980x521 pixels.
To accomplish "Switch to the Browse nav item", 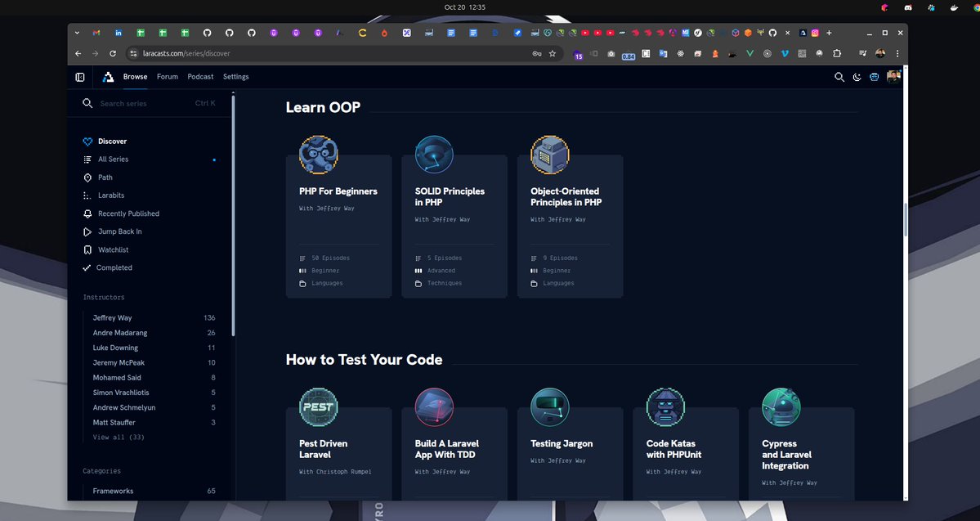I will (135, 76).
